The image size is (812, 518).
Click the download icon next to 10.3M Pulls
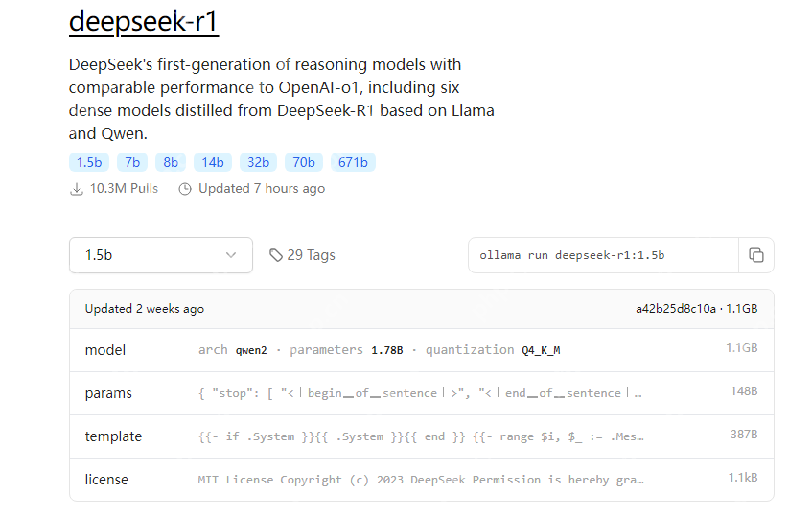click(76, 189)
